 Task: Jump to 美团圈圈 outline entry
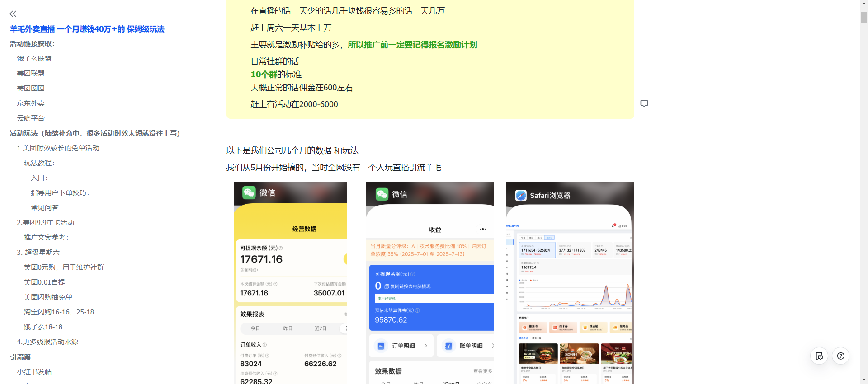tap(31, 88)
